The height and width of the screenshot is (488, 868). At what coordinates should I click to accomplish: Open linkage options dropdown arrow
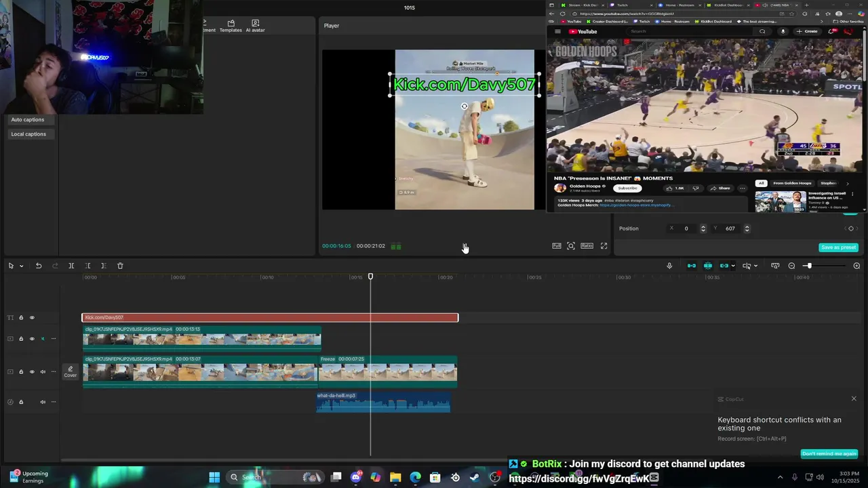[733, 266]
